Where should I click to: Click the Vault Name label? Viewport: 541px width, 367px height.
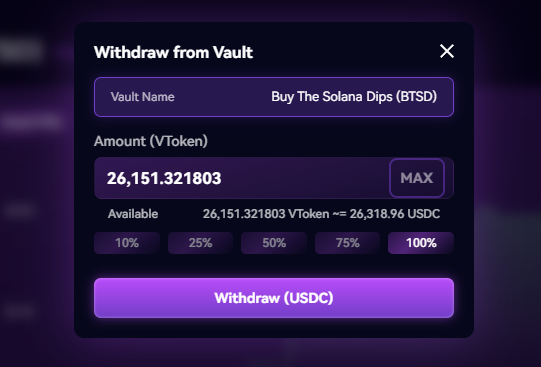[142, 97]
